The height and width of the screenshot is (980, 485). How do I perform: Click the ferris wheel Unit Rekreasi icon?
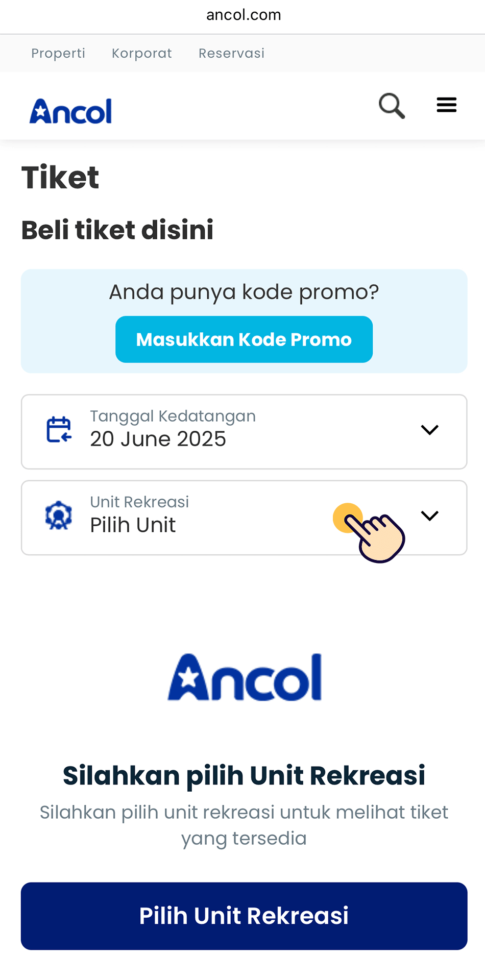tap(59, 515)
